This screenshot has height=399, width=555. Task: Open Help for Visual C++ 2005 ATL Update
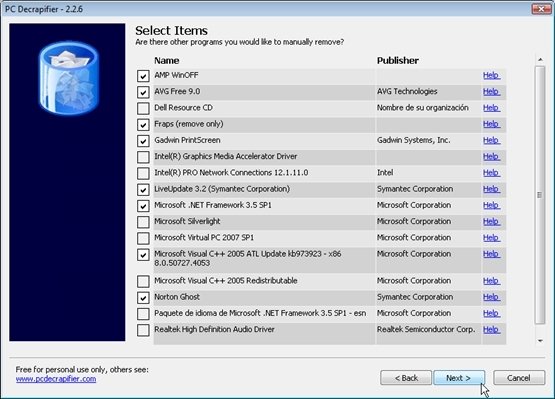(491, 254)
